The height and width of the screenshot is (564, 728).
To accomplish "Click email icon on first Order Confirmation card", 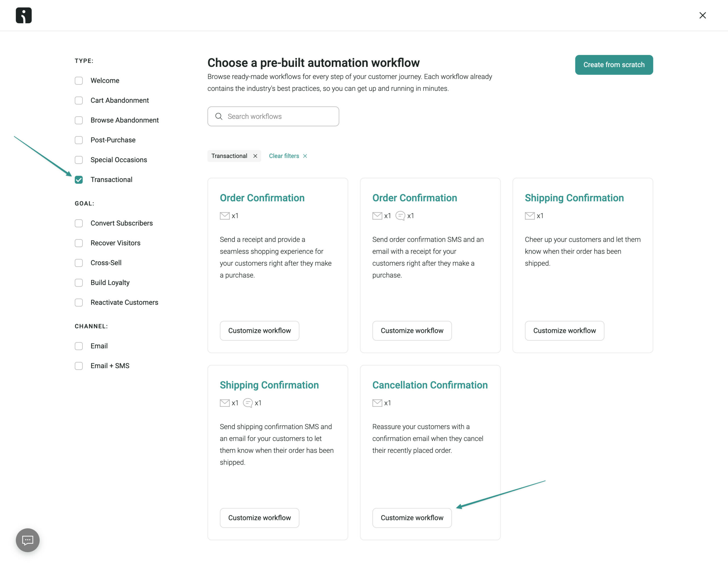I will pos(225,216).
